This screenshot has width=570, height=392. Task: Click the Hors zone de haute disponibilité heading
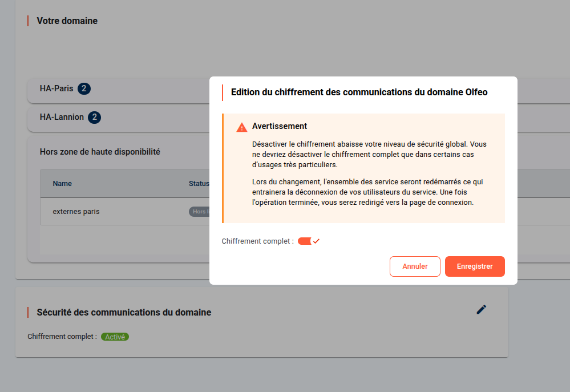[x=100, y=152]
